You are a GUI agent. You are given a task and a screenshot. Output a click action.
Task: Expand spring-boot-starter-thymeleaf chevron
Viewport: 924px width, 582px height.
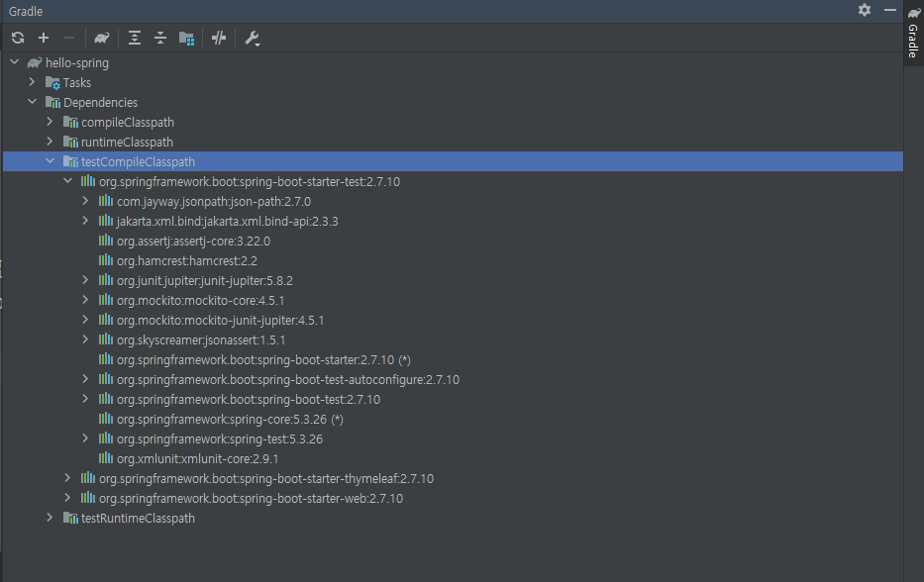(67, 478)
